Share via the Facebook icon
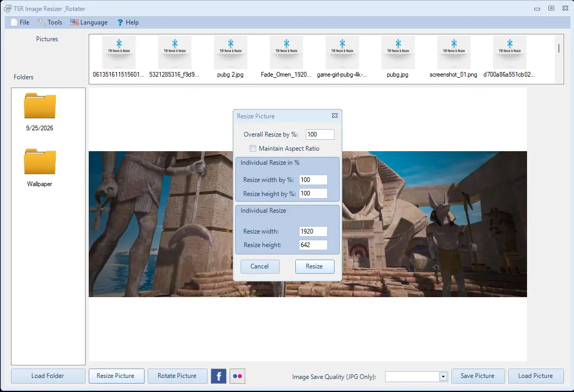This screenshot has height=392, width=574. pyautogui.click(x=219, y=376)
